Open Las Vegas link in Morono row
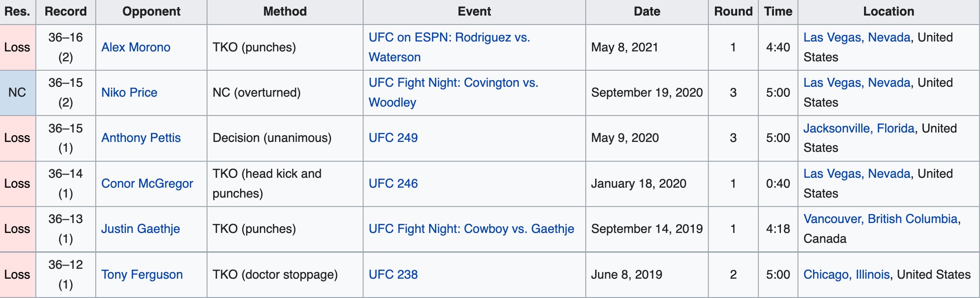 857,38
